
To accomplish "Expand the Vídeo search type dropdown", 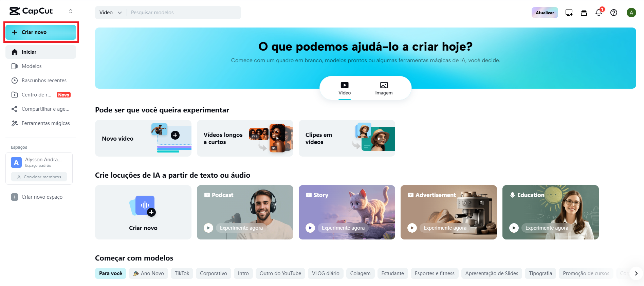I will [111, 13].
